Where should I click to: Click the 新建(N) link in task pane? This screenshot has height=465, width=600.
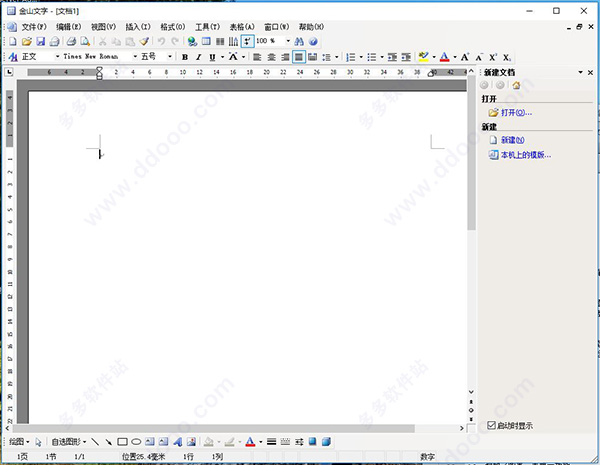pyautogui.click(x=513, y=140)
